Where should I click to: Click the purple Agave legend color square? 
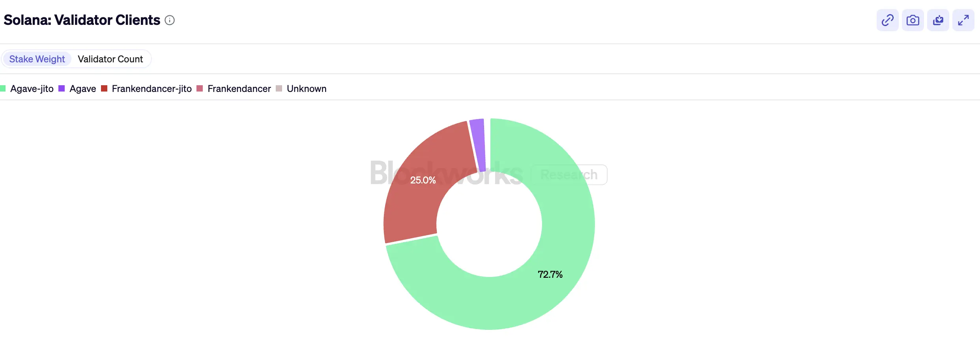pos(61,88)
